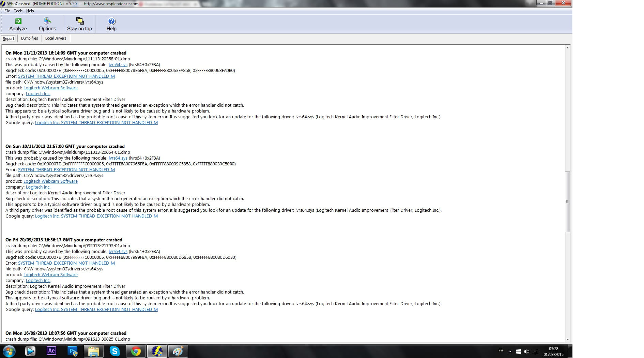This screenshot has height=358, width=644.
Task: Minimize the WhoCrashed window
Action: [541, 3]
